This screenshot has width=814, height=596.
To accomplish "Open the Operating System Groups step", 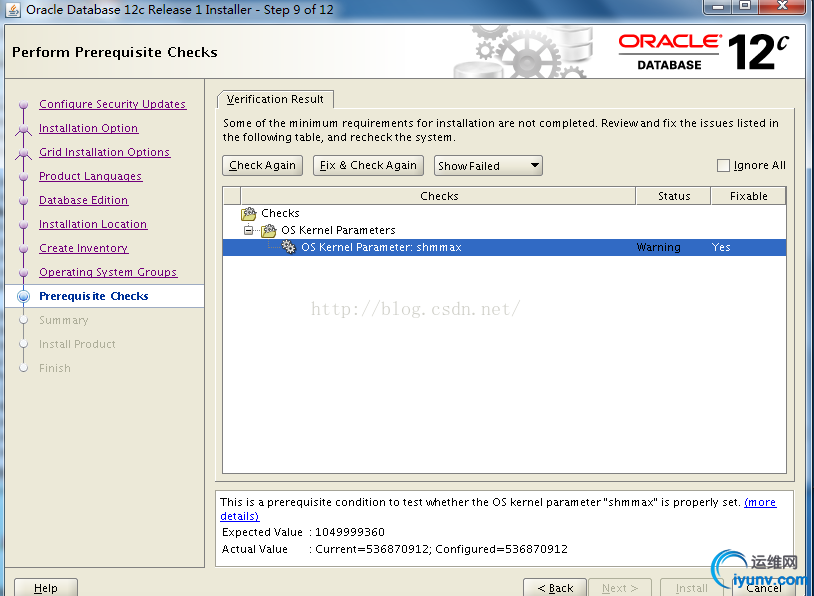I will coord(108,272).
